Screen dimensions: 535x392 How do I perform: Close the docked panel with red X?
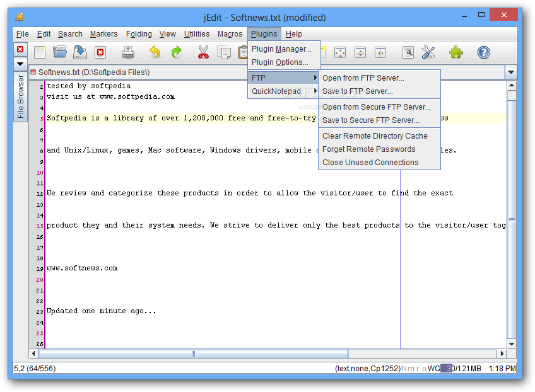point(20,49)
